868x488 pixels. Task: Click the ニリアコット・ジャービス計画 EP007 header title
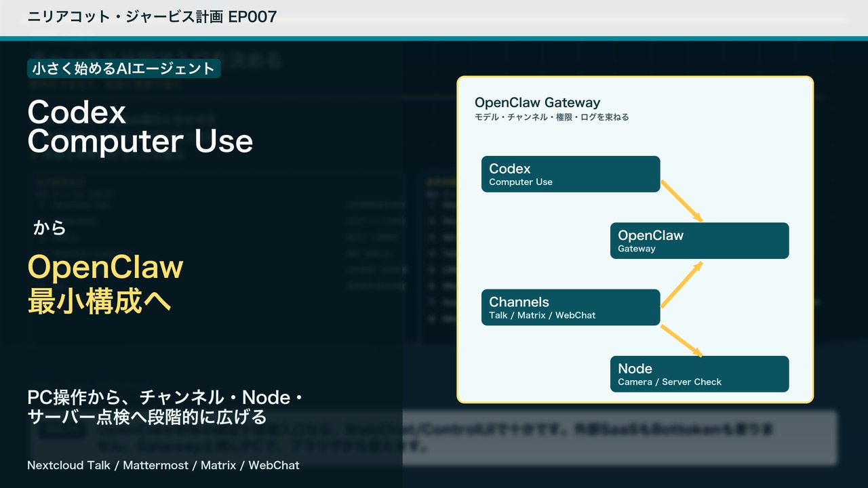[x=152, y=16]
